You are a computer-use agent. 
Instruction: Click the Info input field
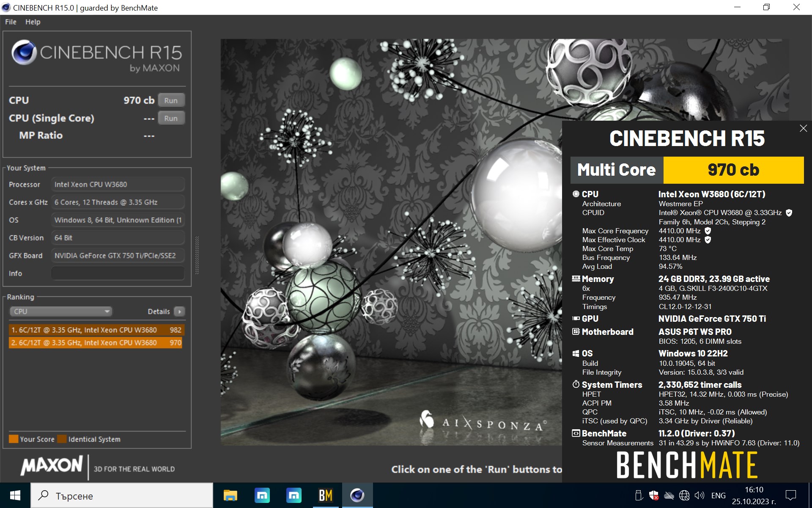118,273
